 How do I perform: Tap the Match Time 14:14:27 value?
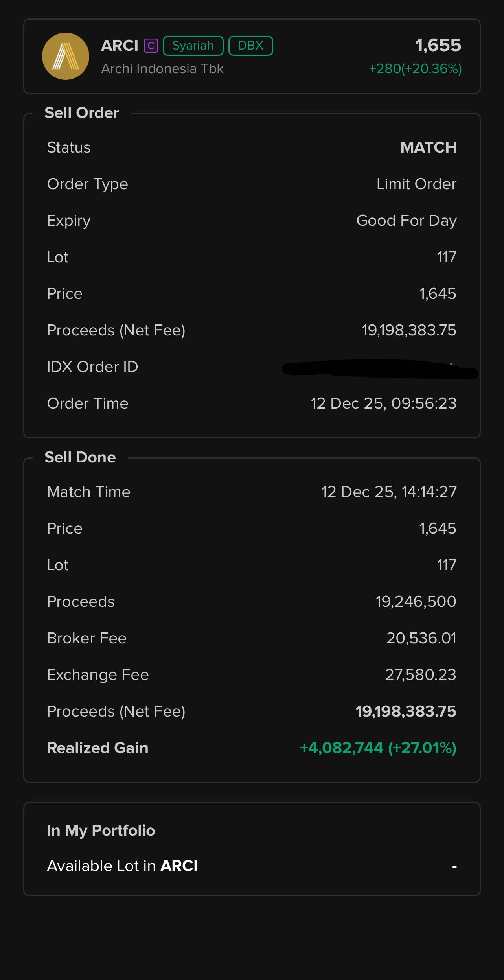[389, 492]
